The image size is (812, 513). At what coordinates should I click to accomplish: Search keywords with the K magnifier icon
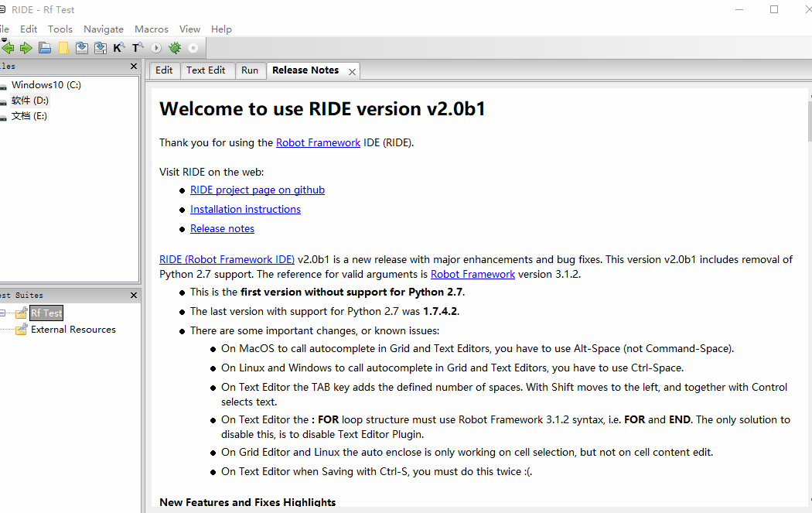pos(119,48)
